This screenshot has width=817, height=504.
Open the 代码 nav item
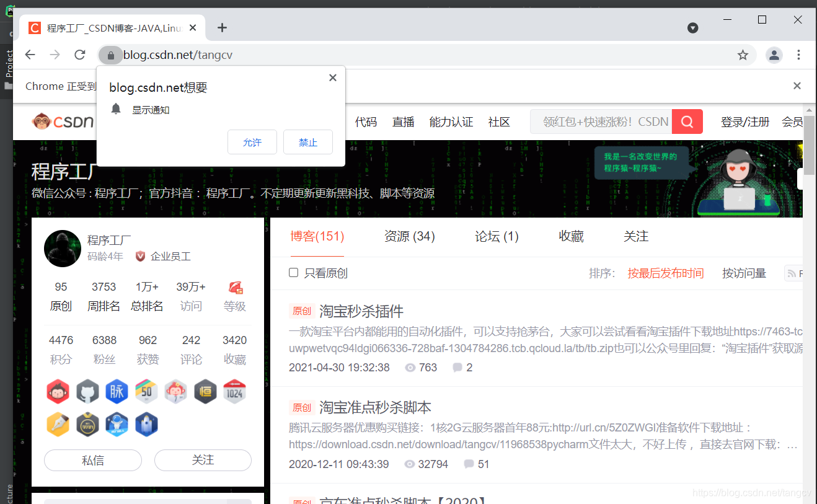(x=366, y=122)
